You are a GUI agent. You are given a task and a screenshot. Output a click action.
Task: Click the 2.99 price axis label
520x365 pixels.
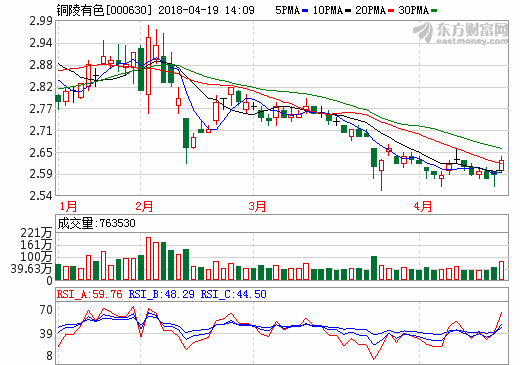point(41,21)
